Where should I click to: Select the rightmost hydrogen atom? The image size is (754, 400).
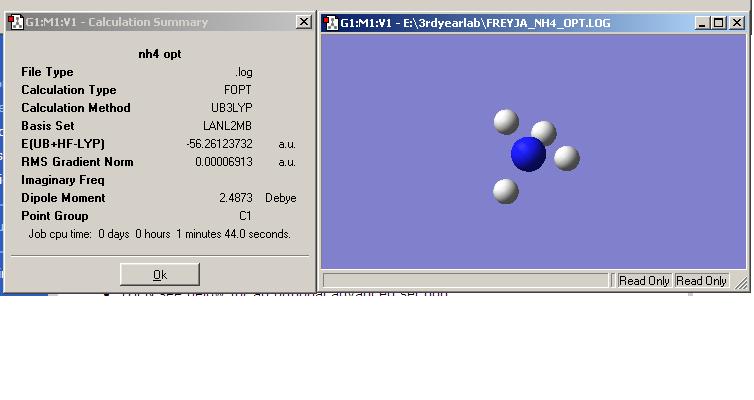[x=567, y=158]
